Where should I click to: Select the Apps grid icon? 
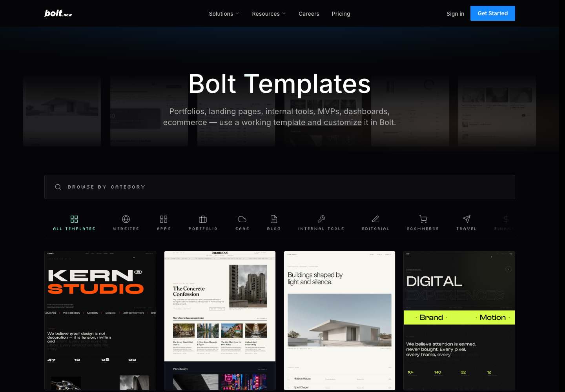pos(164,219)
